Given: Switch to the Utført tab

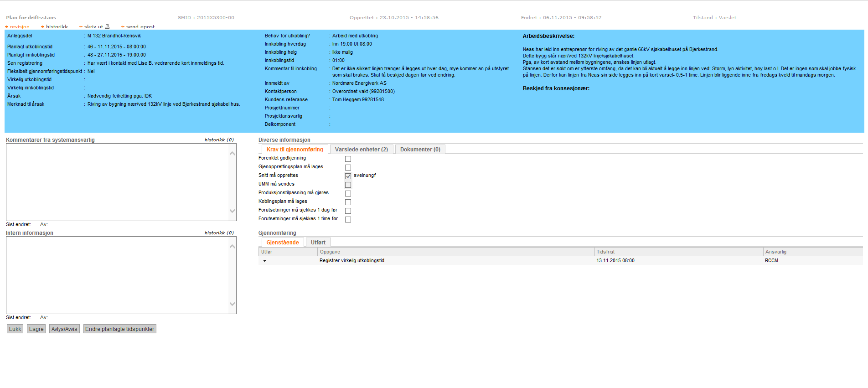Looking at the screenshot, I should 318,243.
